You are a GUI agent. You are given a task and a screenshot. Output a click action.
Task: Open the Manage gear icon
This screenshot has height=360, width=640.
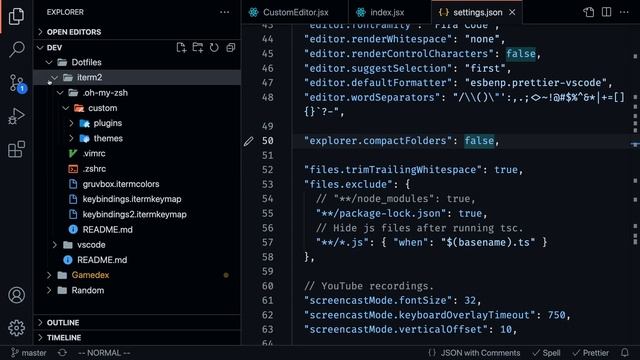pos(16,328)
